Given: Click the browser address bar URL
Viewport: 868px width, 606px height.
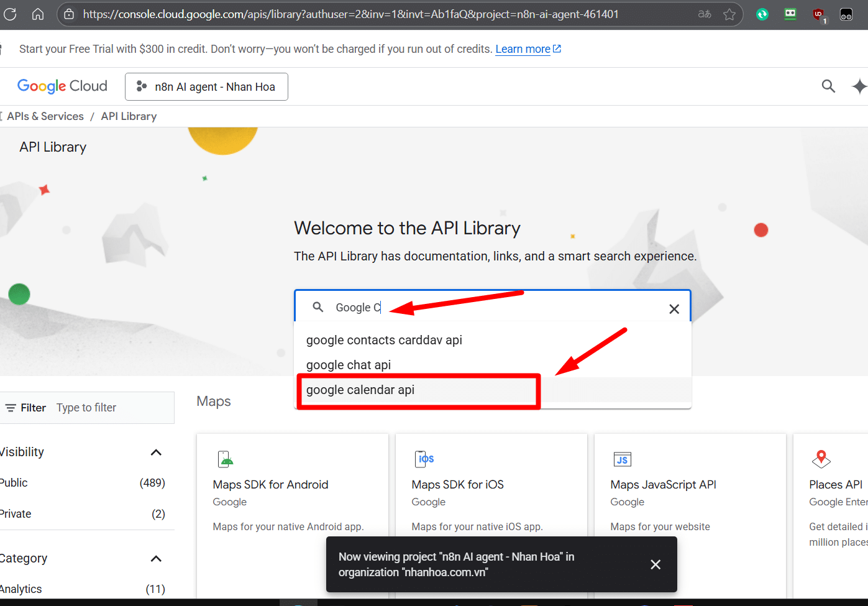Looking at the screenshot, I should click(351, 14).
